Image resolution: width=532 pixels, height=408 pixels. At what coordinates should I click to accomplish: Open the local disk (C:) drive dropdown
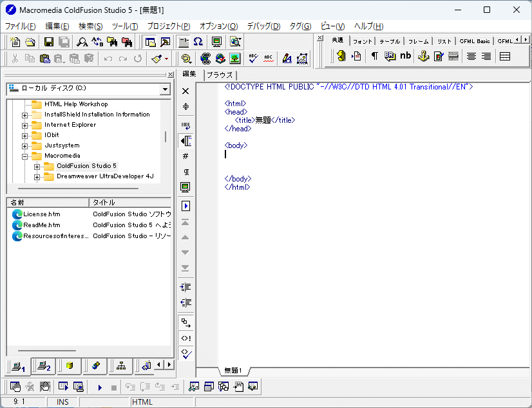coord(165,89)
